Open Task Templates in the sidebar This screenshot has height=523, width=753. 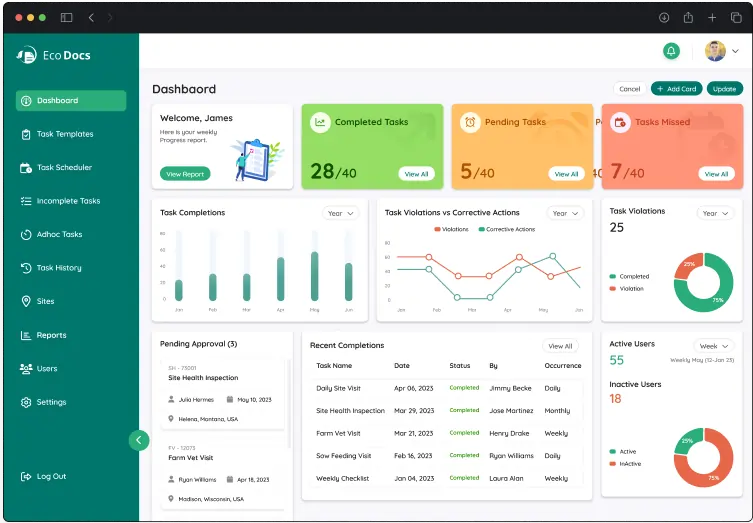pos(65,134)
